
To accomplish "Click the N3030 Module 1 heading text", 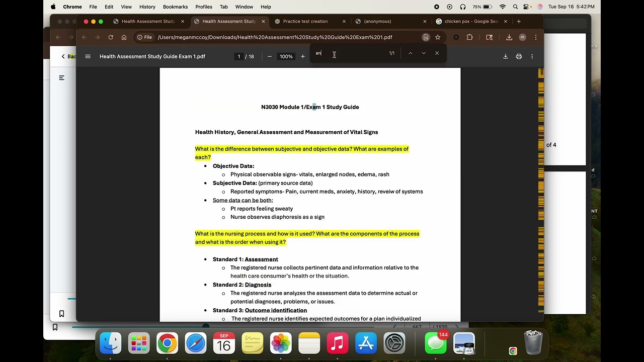I will [x=310, y=107].
